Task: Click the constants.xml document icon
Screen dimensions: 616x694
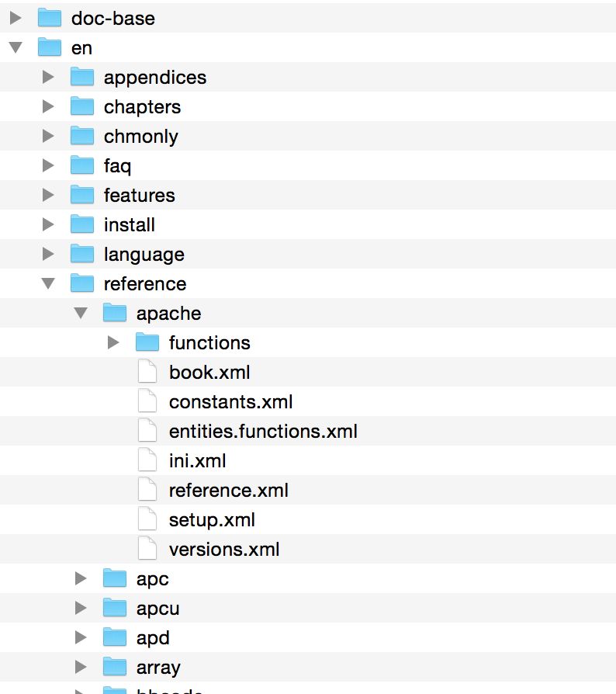Action: coord(147,401)
